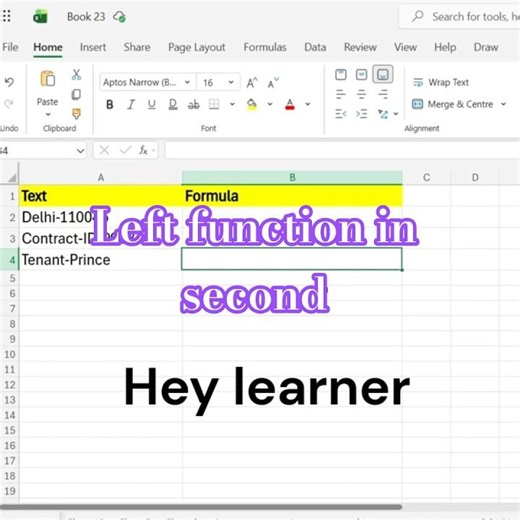Open font colour dropdown arrow

tap(308, 104)
